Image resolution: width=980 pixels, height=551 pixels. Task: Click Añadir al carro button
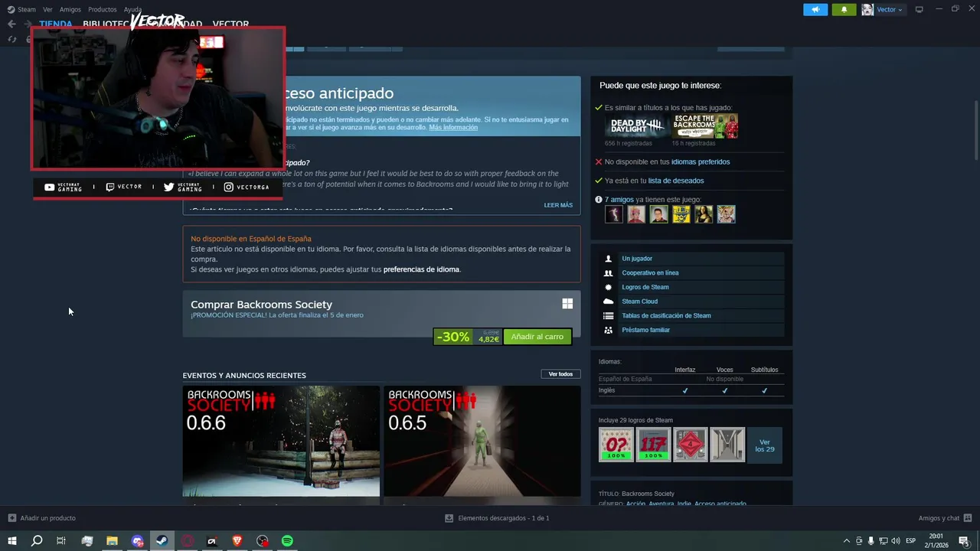[x=537, y=337]
